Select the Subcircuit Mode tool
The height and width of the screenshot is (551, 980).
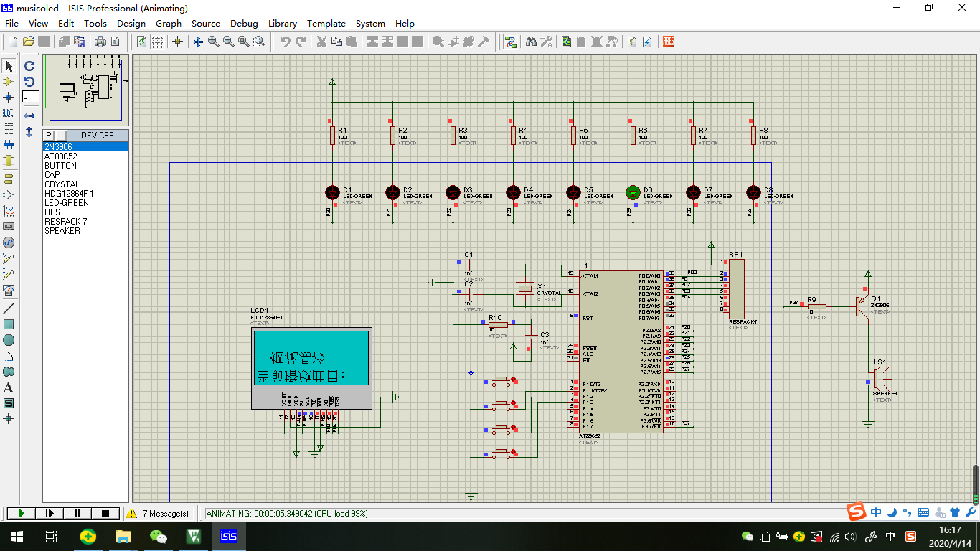tap(9, 160)
